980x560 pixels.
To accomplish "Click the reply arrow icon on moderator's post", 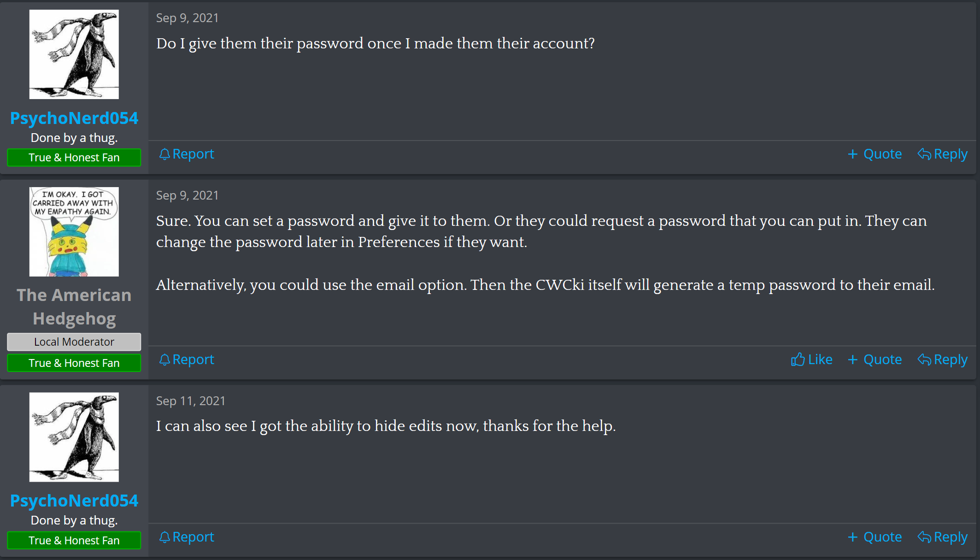I will pyautogui.click(x=924, y=360).
